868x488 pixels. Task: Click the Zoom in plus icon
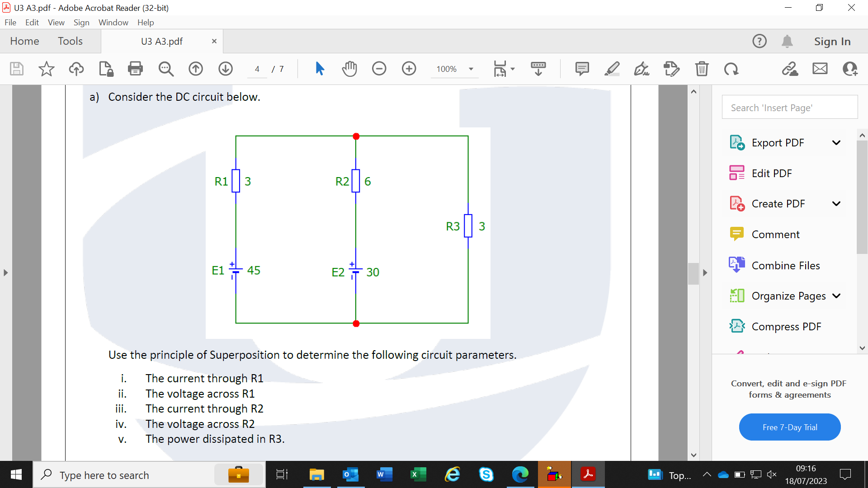click(409, 69)
